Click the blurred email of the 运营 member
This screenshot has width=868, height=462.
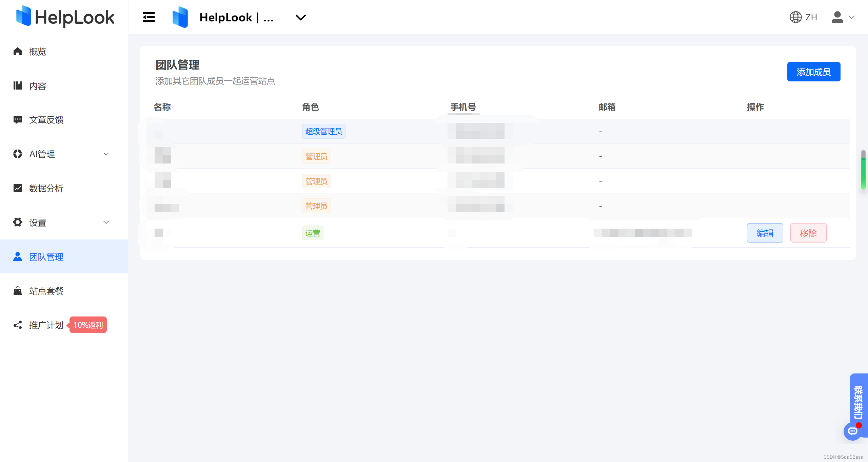pyautogui.click(x=643, y=233)
